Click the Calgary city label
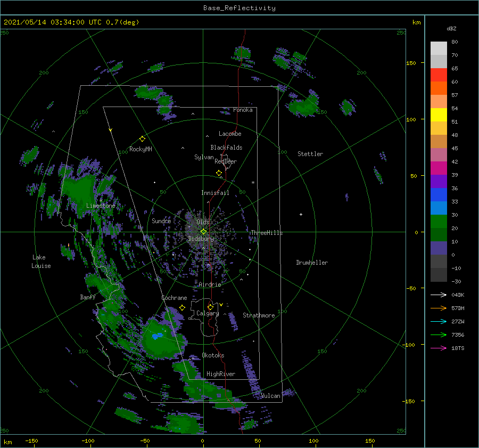The height and width of the screenshot is (448, 479). click(x=208, y=313)
